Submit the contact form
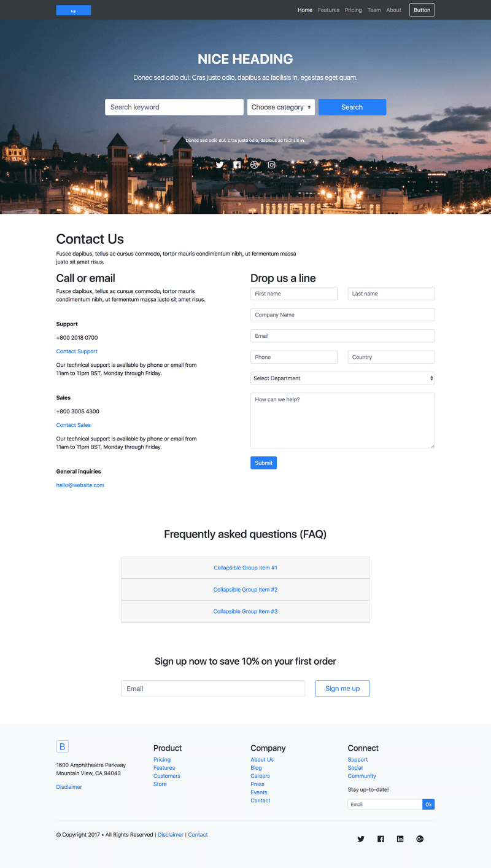Image resolution: width=491 pixels, height=868 pixels. point(263,463)
